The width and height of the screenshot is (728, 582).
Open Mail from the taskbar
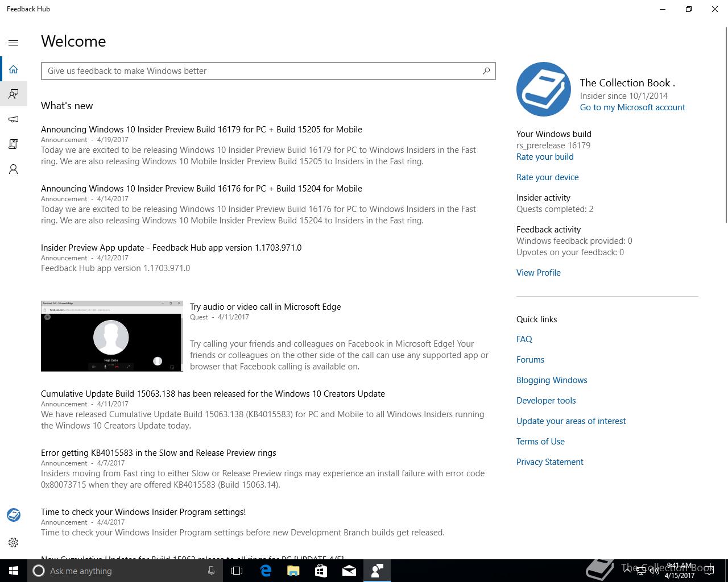click(349, 571)
